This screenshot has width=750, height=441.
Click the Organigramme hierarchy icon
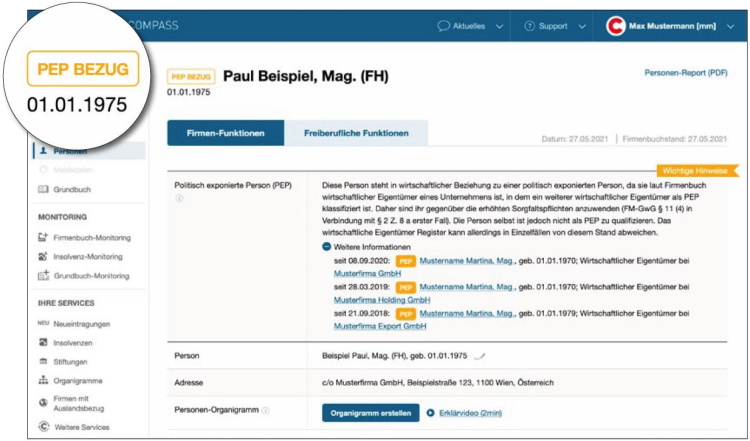43,380
